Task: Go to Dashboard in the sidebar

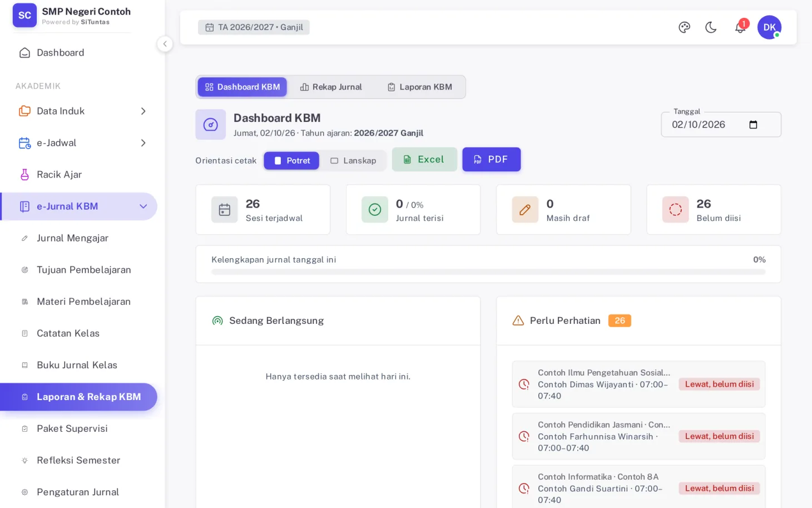Action: point(79,53)
